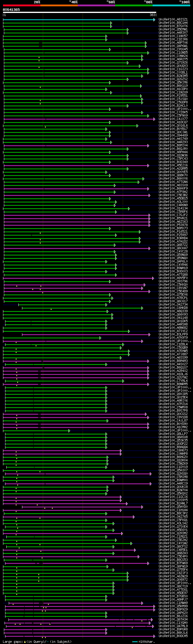Click the purple alignment bar for UniRef100_A5E2I6
Screen dimensions: 193x644
click(77, 165)
